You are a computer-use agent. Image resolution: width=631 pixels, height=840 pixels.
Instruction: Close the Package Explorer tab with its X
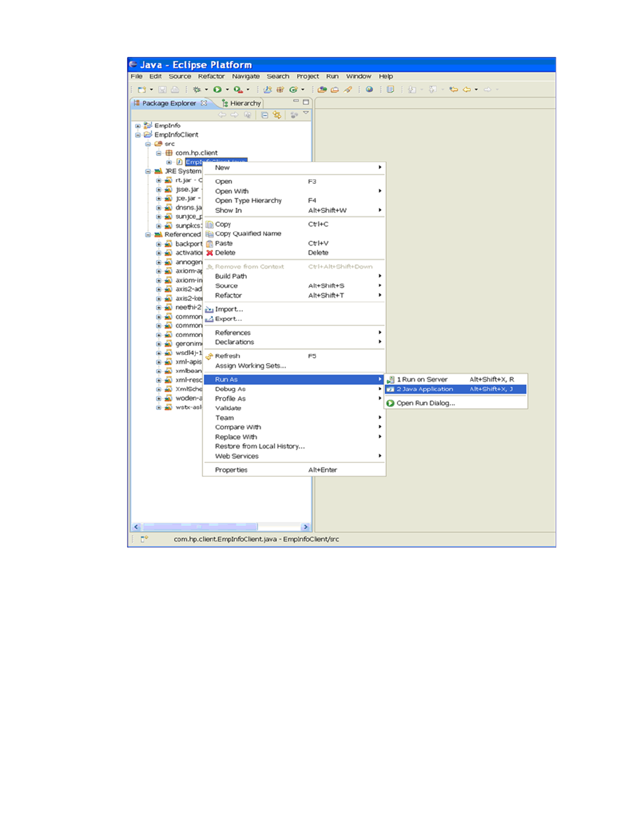coord(204,103)
